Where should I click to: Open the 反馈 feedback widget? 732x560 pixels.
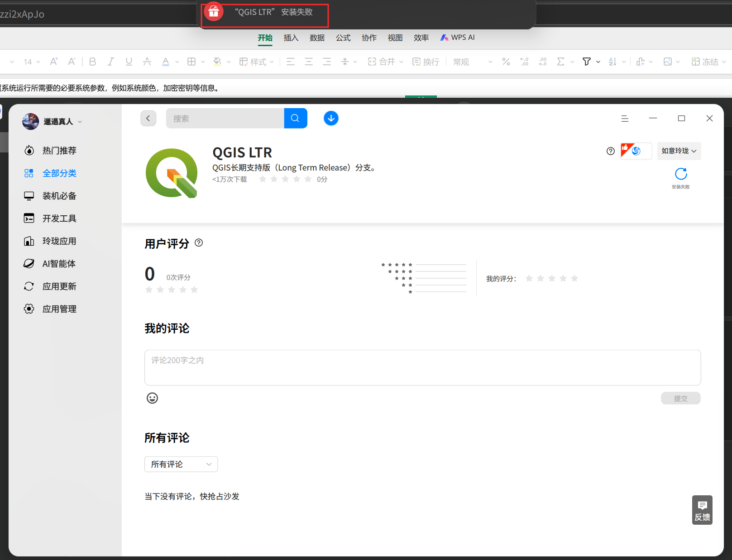(x=702, y=510)
